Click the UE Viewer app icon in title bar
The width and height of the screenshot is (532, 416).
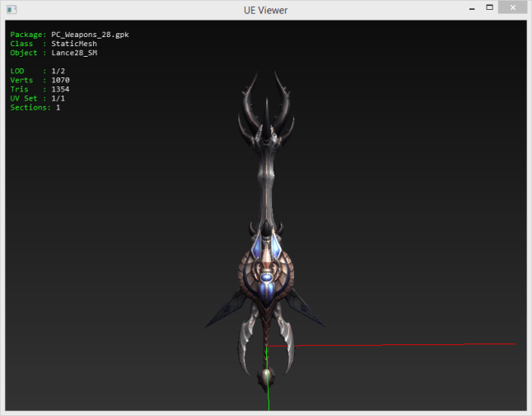pyautogui.click(x=9, y=9)
